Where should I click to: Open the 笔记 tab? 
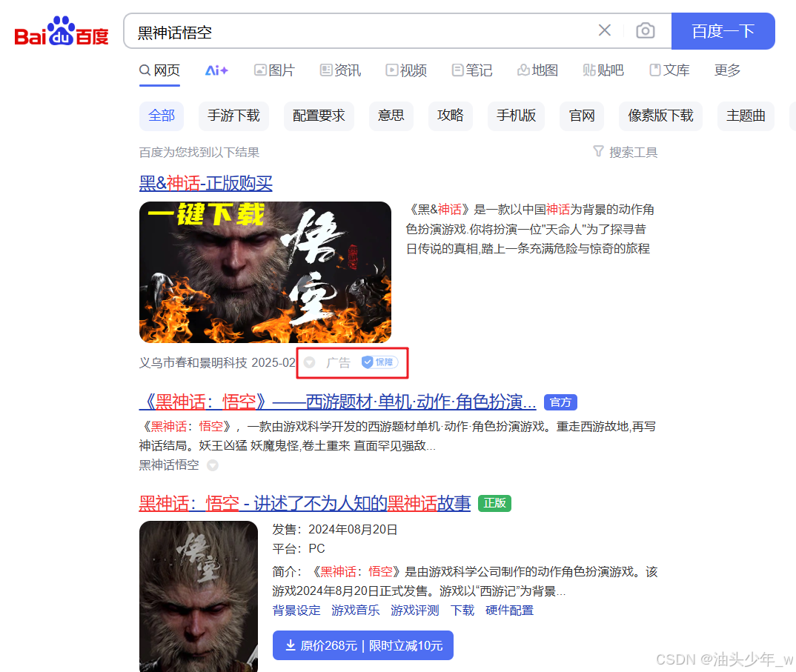click(472, 70)
